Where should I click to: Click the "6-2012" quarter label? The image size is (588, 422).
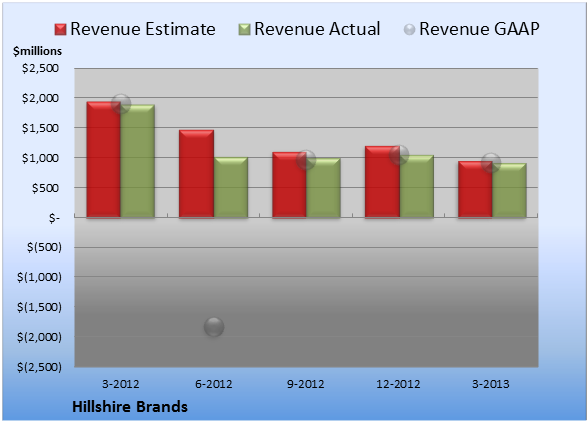point(213,384)
